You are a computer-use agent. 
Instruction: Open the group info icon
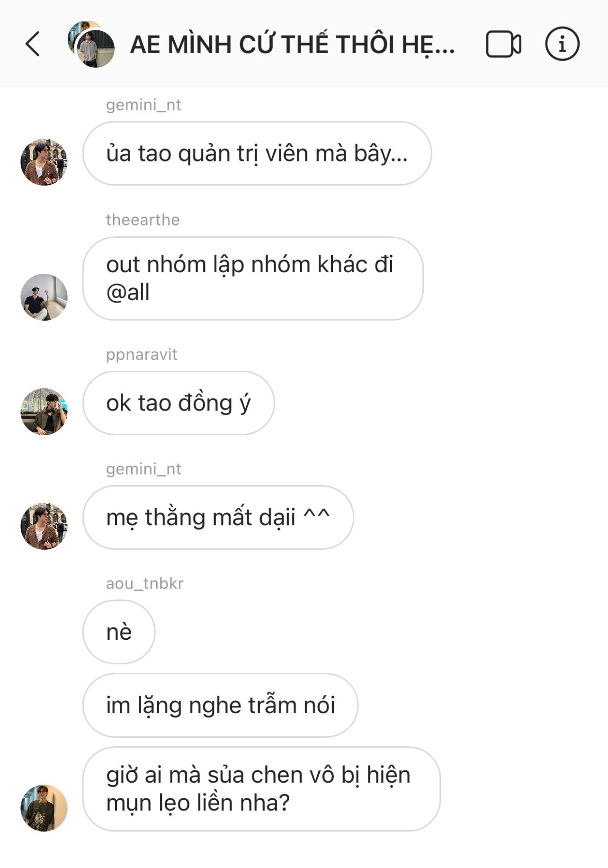[x=562, y=44]
